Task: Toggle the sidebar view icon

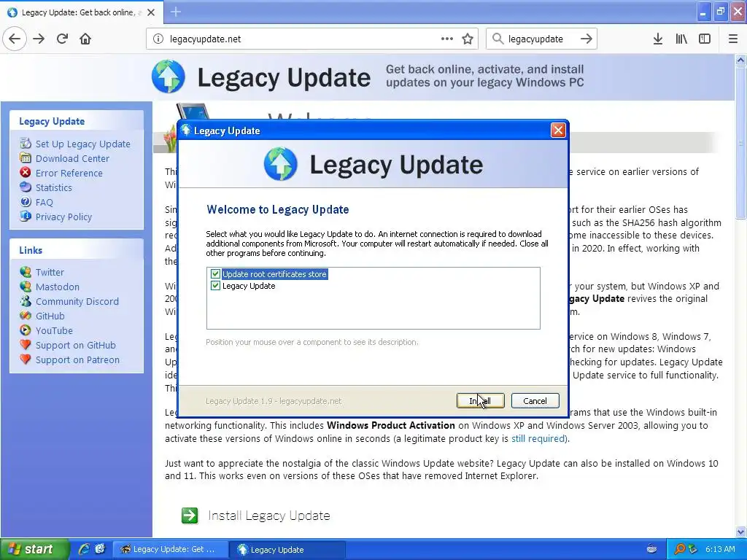Action: point(705,39)
